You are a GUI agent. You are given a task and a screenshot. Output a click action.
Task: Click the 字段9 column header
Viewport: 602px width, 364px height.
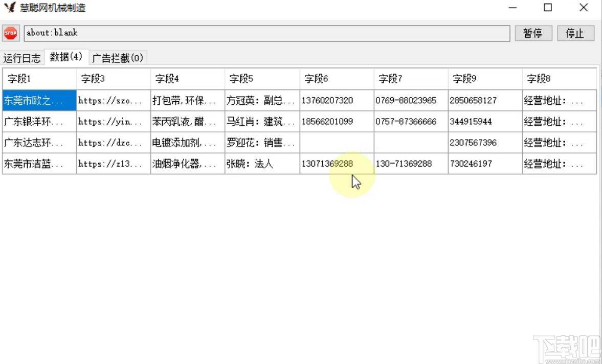485,79
